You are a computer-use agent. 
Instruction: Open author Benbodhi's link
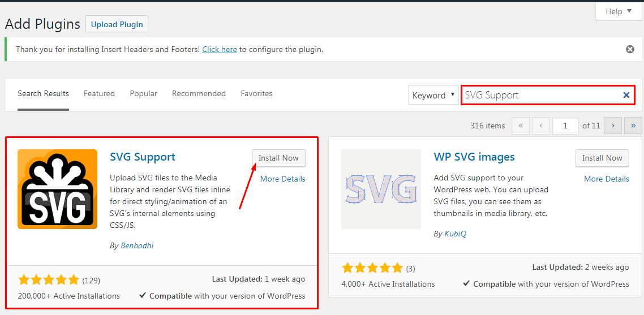tap(137, 245)
